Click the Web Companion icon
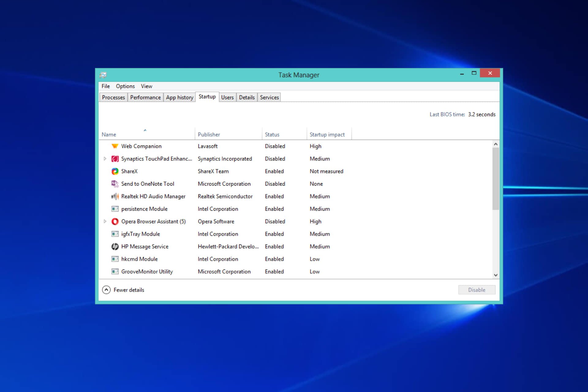The width and height of the screenshot is (588, 392). 115,146
